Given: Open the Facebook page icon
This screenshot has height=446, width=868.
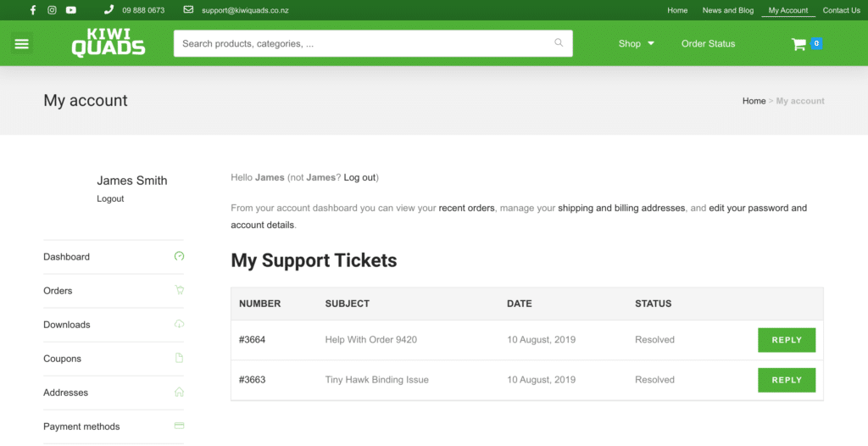Looking at the screenshot, I should [x=33, y=10].
